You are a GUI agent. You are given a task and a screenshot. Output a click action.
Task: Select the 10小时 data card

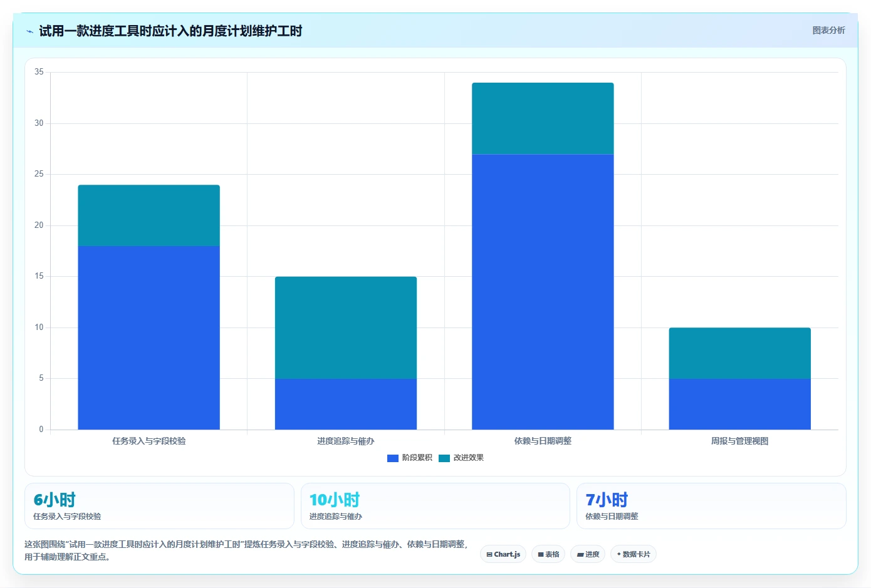(x=435, y=506)
